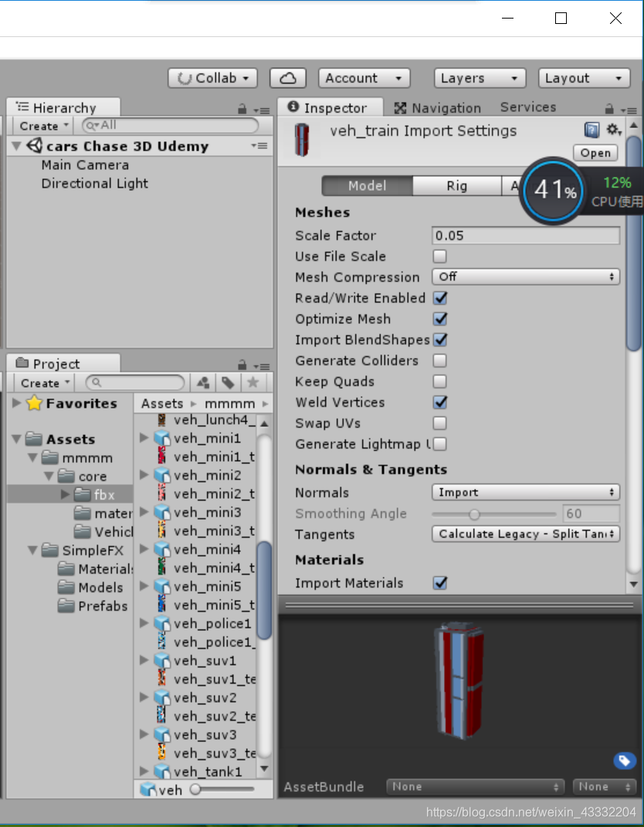Select the Model import settings tab

[367, 185]
